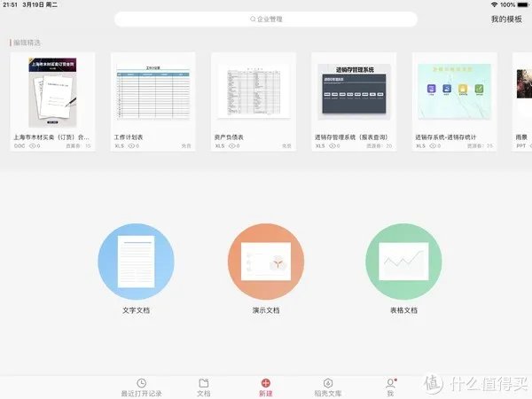The height and width of the screenshot is (399, 532).
Task: Open the 资产负债表 template thumbnail
Action: [254, 91]
